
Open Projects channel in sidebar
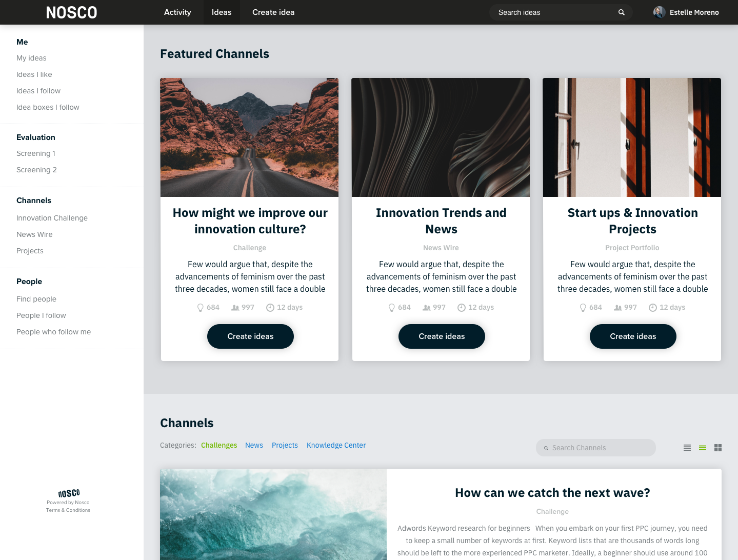coord(30,251)
